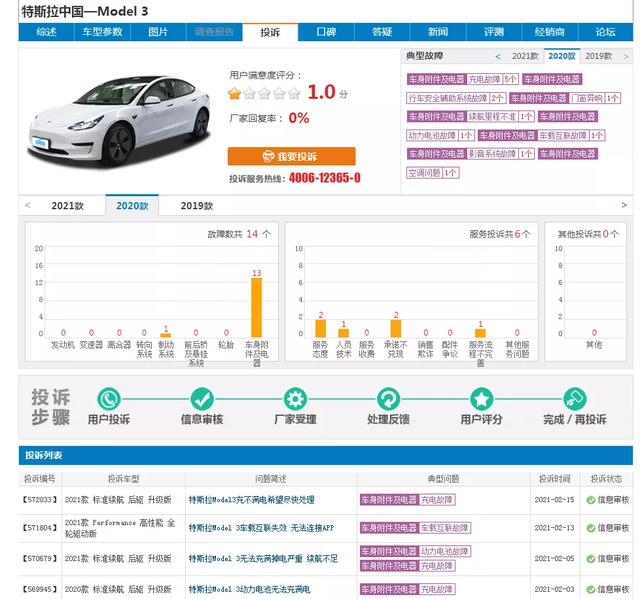Open the 口碑 tab
This screenshot has width=640, height=599.
click(326, 32)
